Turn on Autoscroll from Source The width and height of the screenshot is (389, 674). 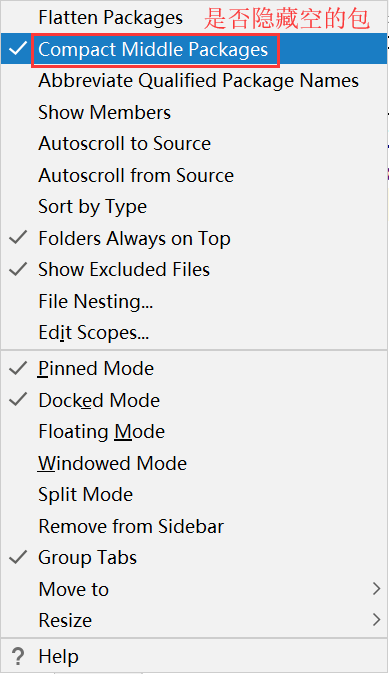[x=193, y=175]
